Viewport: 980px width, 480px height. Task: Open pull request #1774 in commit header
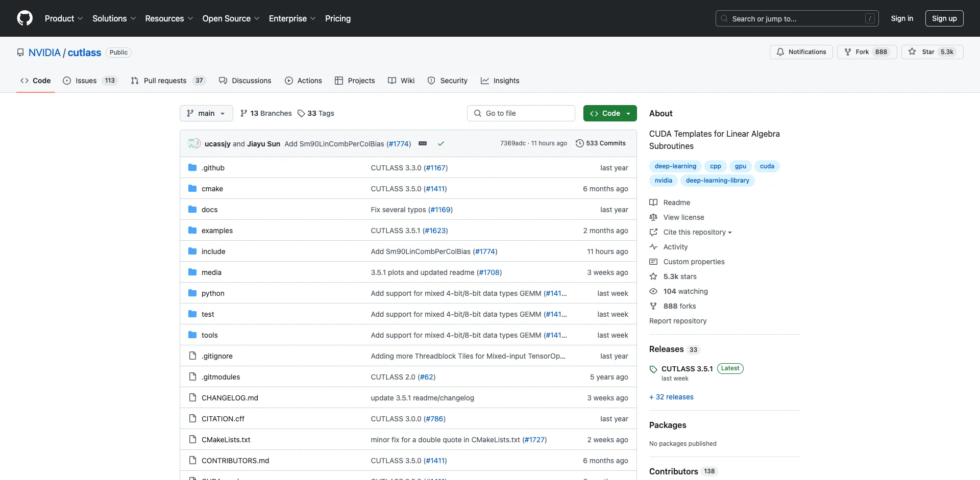point(399,144)
